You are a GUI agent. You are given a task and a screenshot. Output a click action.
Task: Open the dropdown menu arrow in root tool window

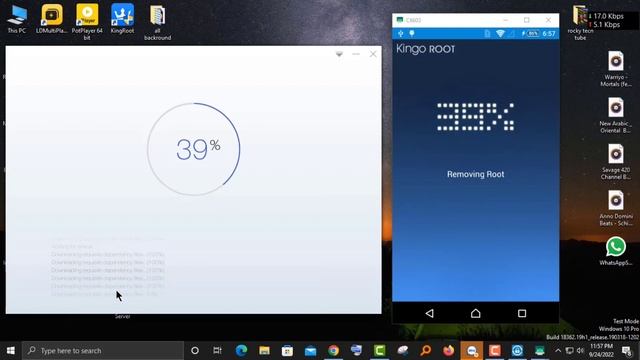[339, 54]
